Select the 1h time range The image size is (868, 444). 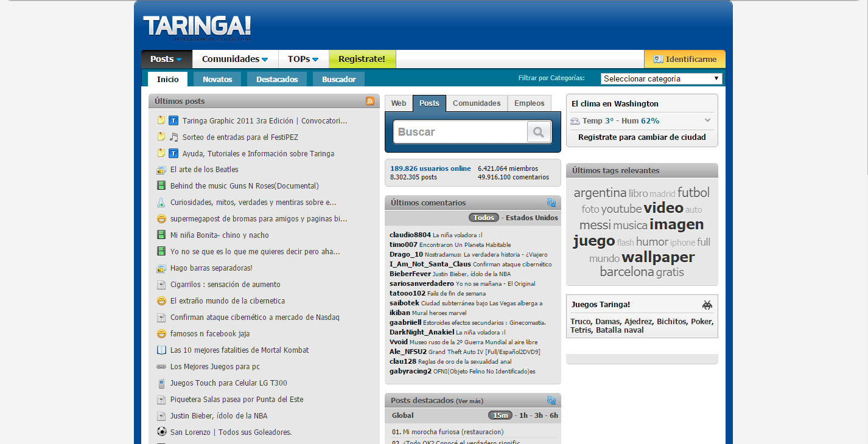pyautogui.click(x=523, y=415)
